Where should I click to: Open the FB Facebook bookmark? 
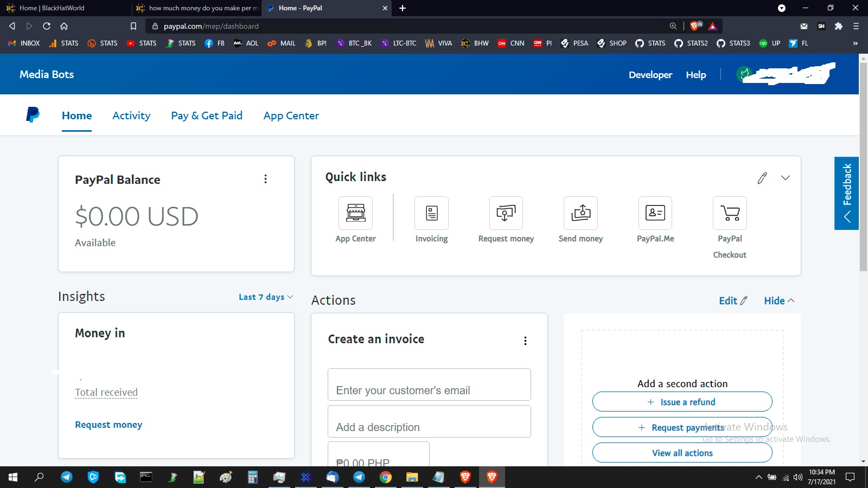click(215, 43)
